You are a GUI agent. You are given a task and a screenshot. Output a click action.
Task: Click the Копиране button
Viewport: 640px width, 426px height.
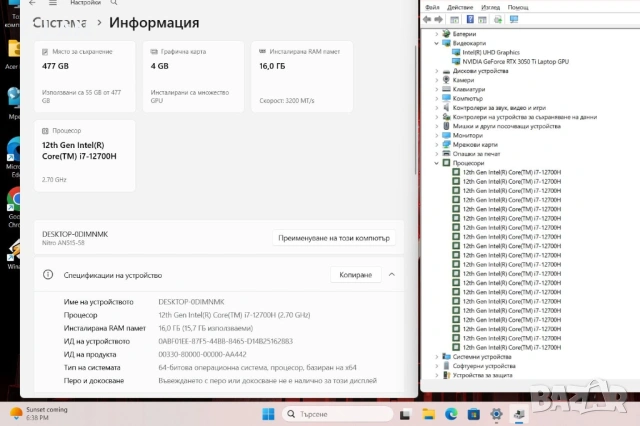click(355, 274)
